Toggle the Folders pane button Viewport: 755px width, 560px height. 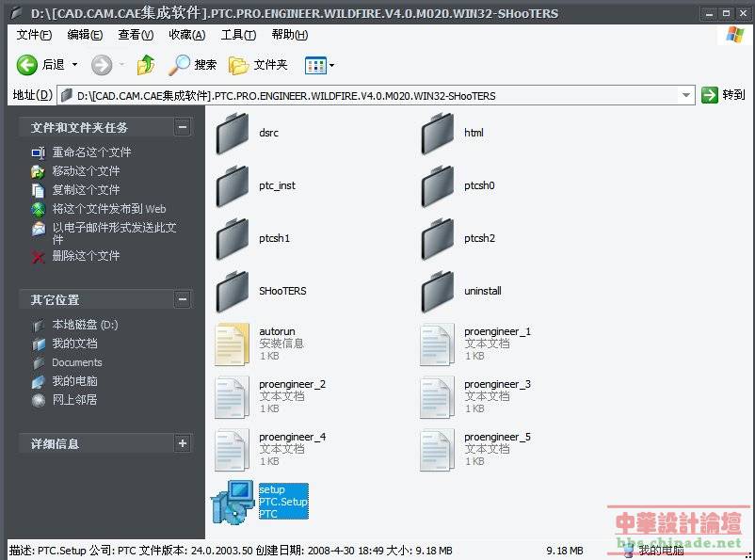coord(238,65)
